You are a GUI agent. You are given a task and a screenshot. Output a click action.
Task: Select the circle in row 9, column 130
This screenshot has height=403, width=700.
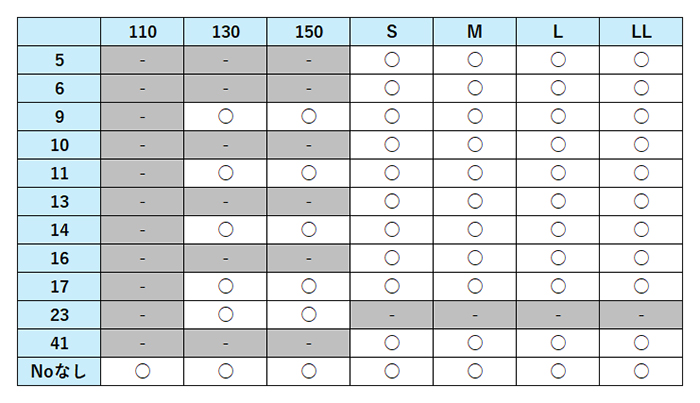click(x=226, y=117)
